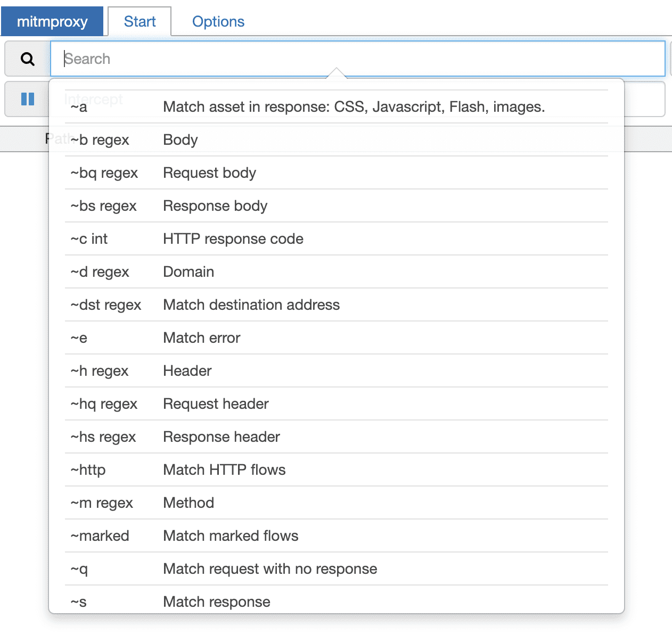This screenshot has height=643, width=672.
Task: Open the Options tab
Action: (218, 21)
